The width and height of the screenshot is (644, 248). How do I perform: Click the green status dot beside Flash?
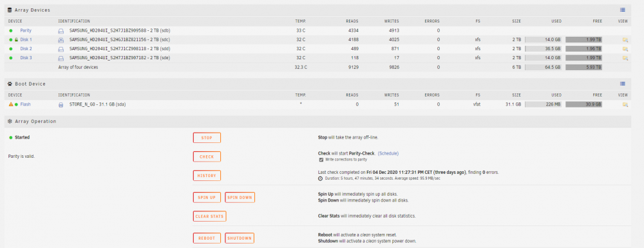pos(17,105)
